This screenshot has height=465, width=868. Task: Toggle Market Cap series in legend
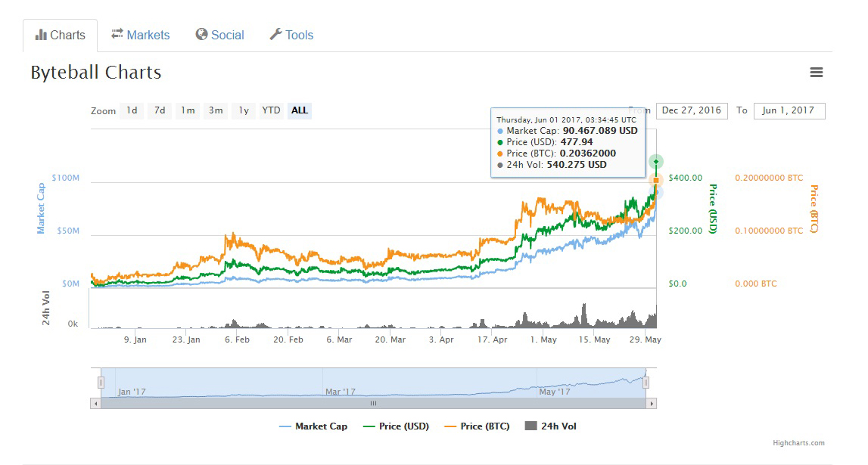coord(313,426)
